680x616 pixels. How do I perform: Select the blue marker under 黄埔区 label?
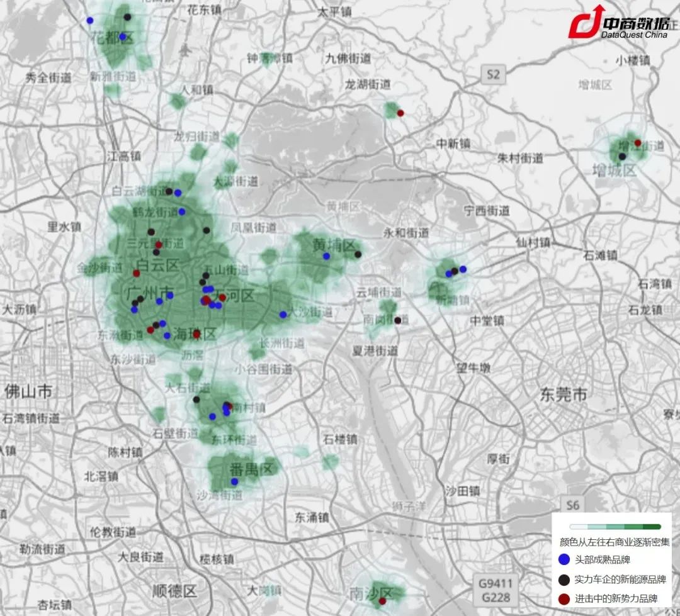pyautogui.click(x=326, y=256)
